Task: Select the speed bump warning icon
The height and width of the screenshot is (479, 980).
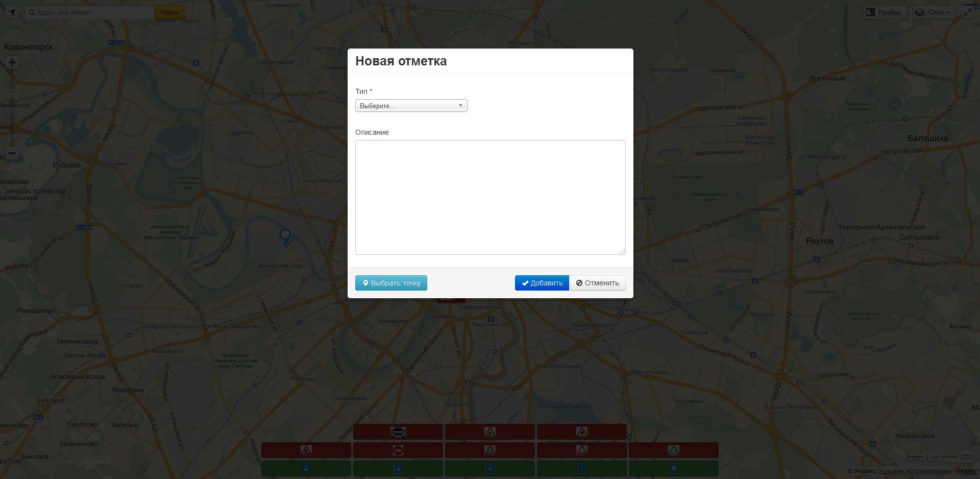Action: coord(490,450)
